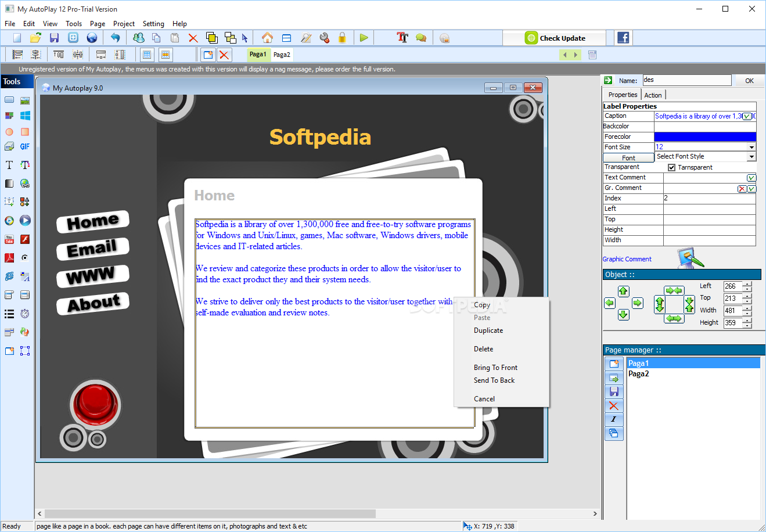
Task: Click the white Backcolor swatch
Action: click(x=705, y=127)
